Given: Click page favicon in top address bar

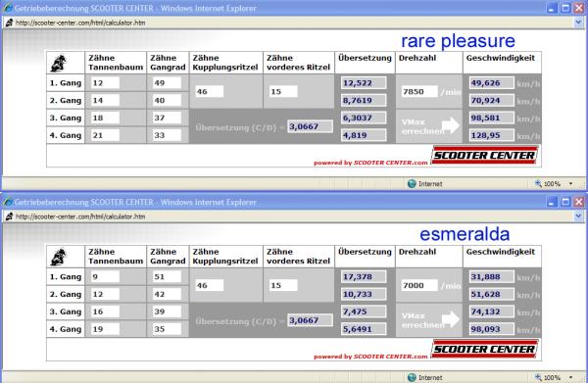Looking at the screenshot, I should [x=10, y=23].
